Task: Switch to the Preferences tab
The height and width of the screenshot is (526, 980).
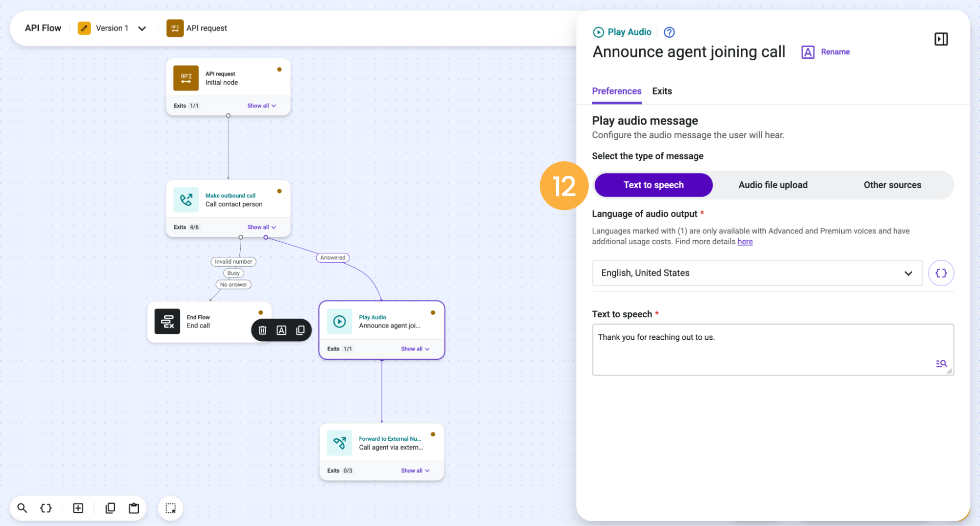Action: pos(616,91)
